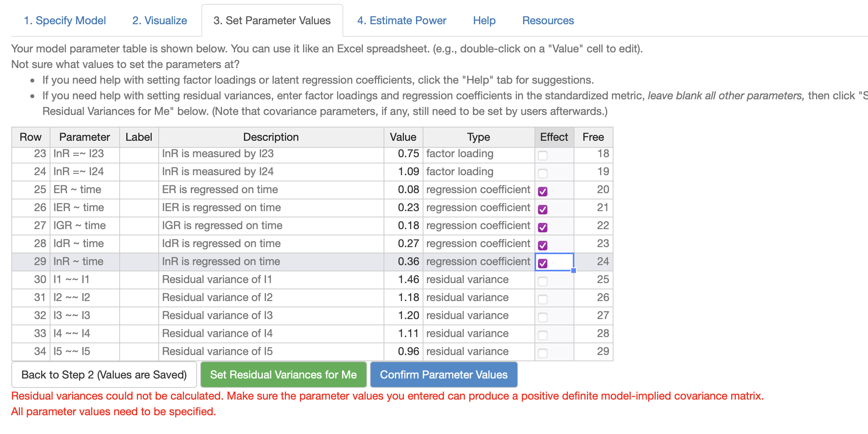Switch to the Visualize tab
This screenshot has height=434, width=868.
pyautogui.click(x=160, y=20)
